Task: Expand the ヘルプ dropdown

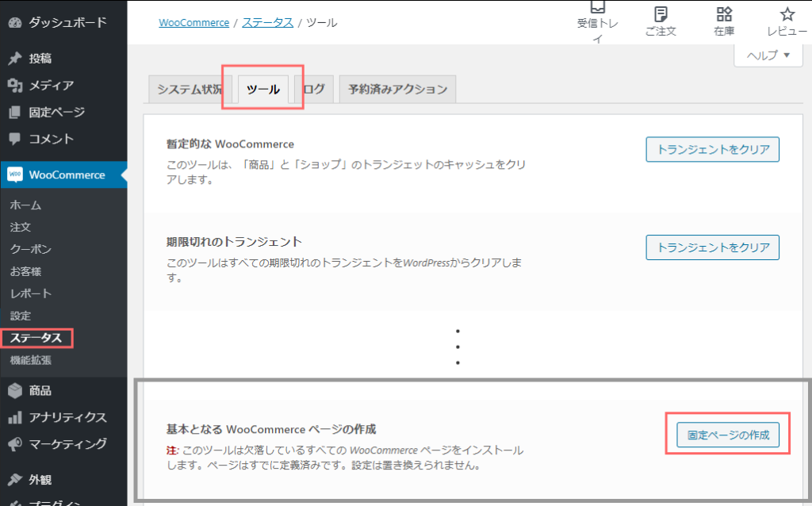Action: (x=768, y=55)
